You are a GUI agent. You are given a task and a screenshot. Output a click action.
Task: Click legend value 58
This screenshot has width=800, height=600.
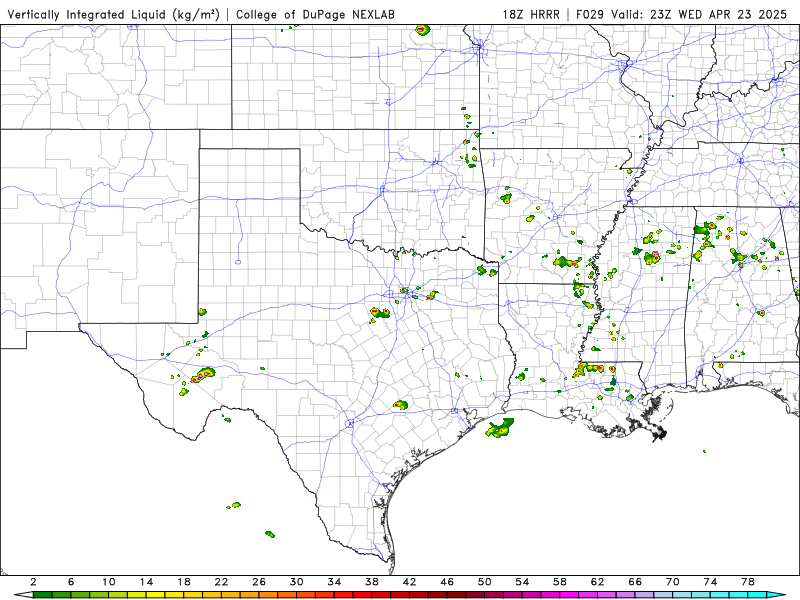click(x=560, y=582)
